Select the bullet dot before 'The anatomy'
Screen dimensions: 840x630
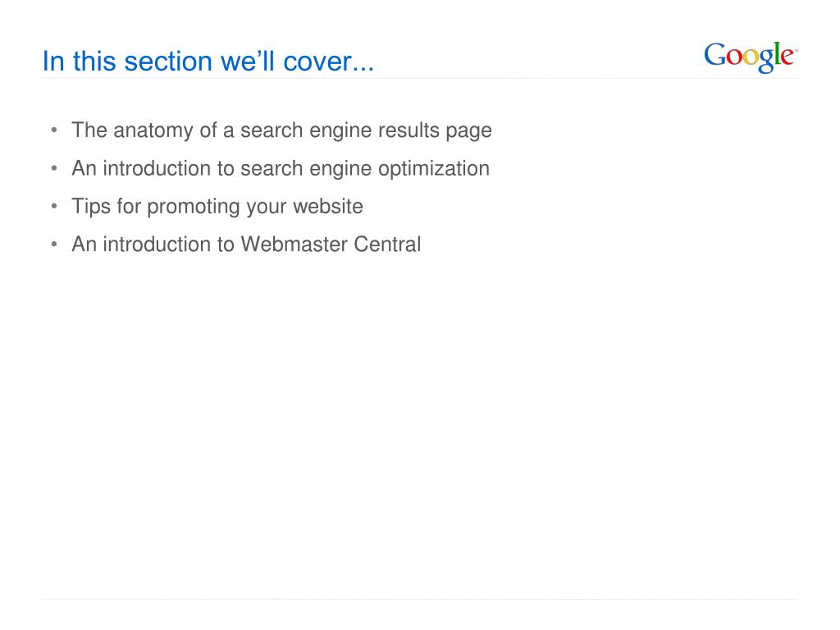pyautogui.click(x=54, y=130)
